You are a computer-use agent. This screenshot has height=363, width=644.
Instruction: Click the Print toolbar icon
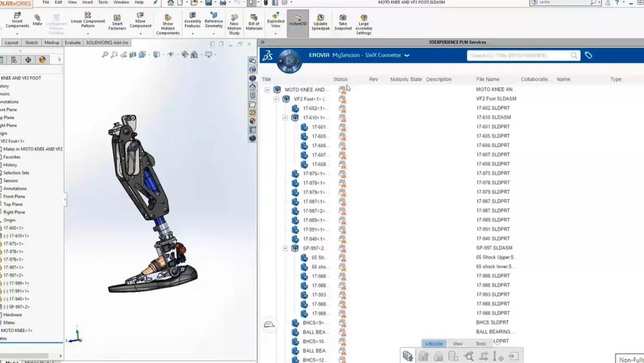click(223, 3)
